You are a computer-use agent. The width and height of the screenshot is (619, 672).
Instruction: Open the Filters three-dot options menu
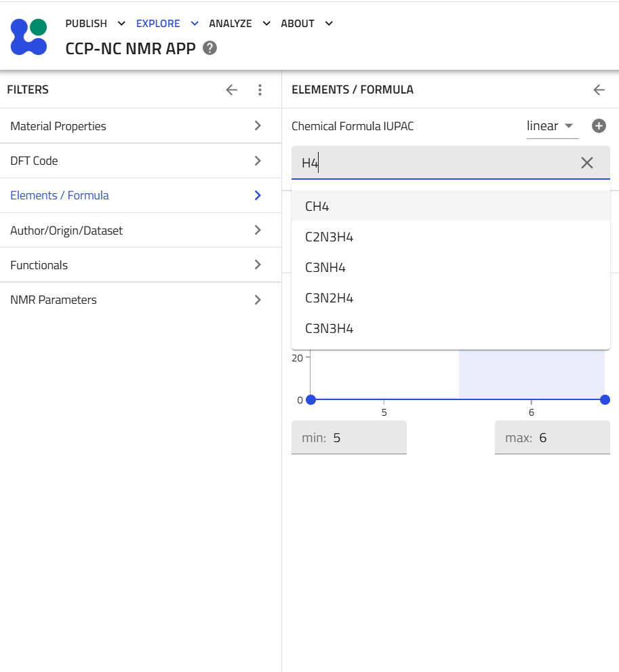pos(260,90)
